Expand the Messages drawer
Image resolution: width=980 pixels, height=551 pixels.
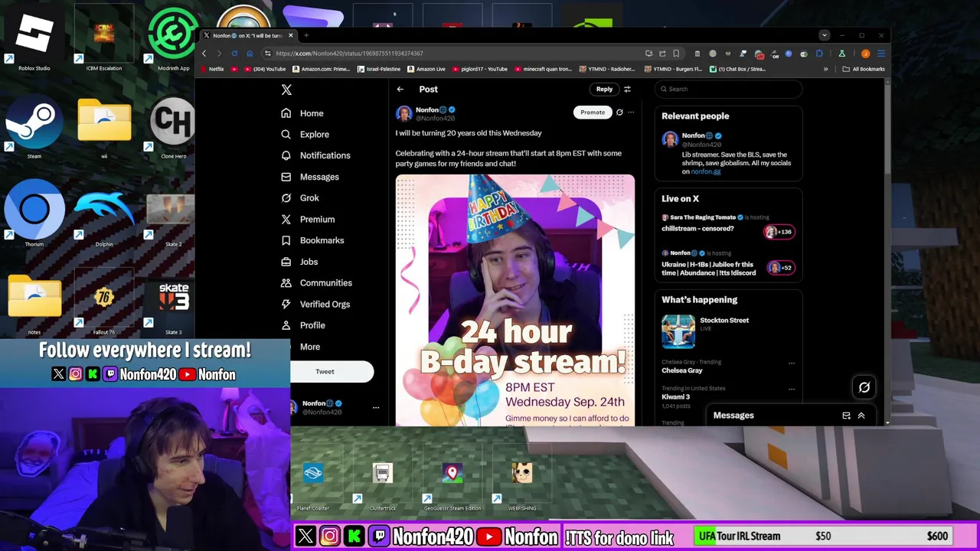[x=861, y=416]
